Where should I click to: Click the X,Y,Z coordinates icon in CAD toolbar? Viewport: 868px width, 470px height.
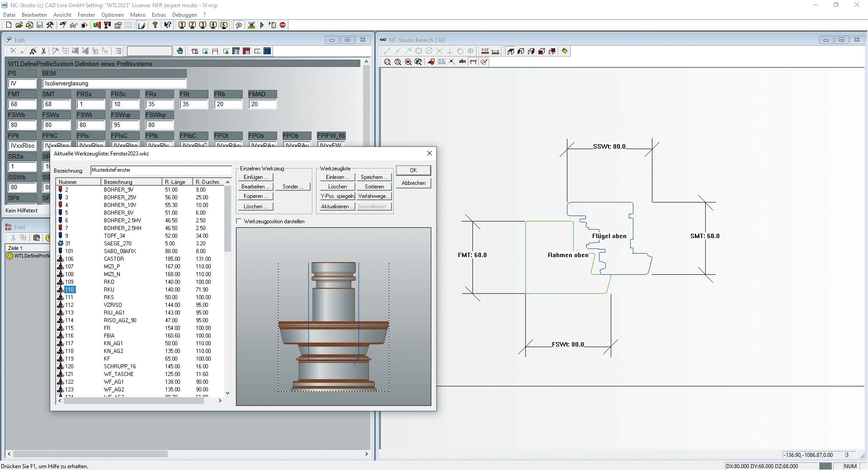pyautogui.click(x=485, y=51)
